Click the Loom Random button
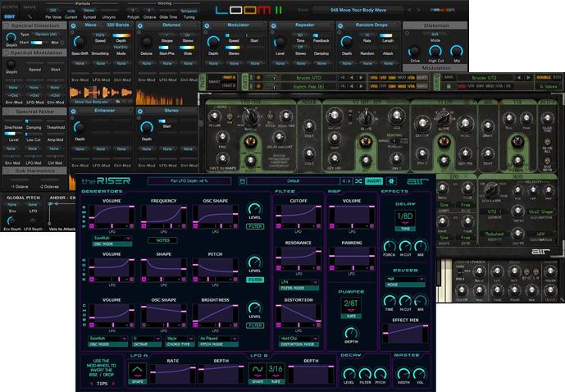565x392 pixels. (444, 10)
